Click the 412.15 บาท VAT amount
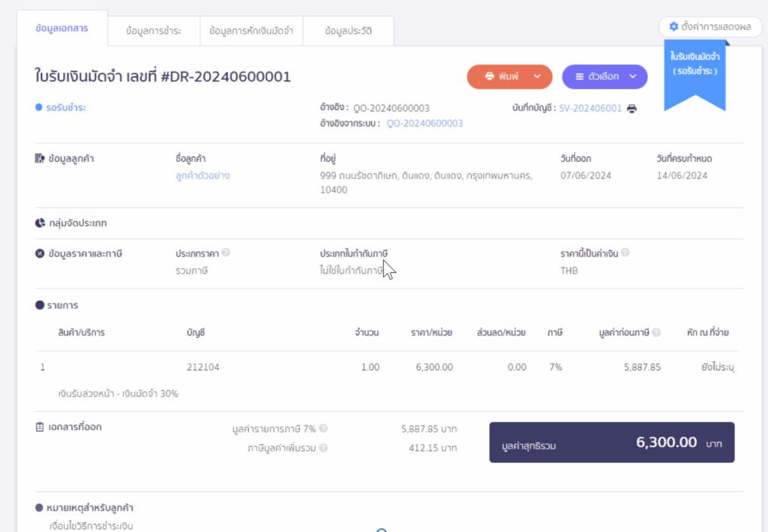The width and height of the screenshot is (768, 532). (x=433, y=448)
